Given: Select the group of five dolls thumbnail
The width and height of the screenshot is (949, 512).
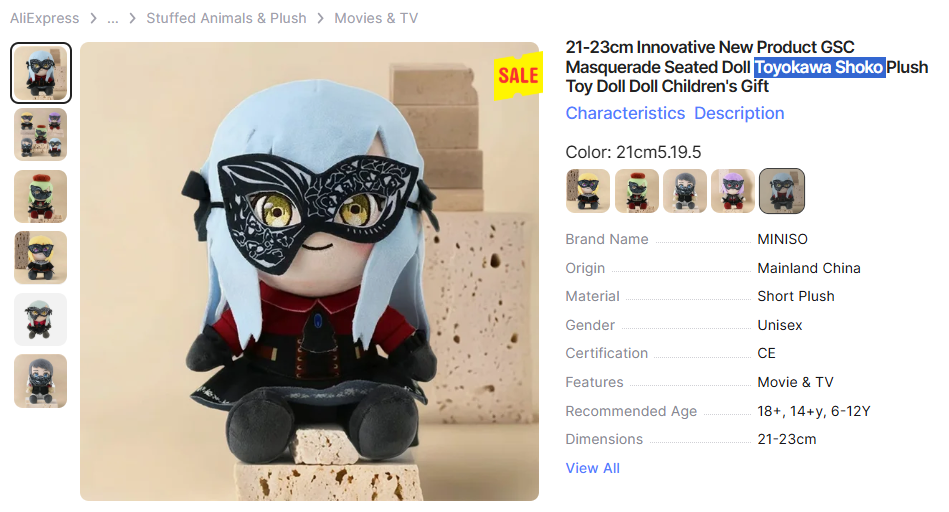Looking at the screenshot, I should 41,134.
